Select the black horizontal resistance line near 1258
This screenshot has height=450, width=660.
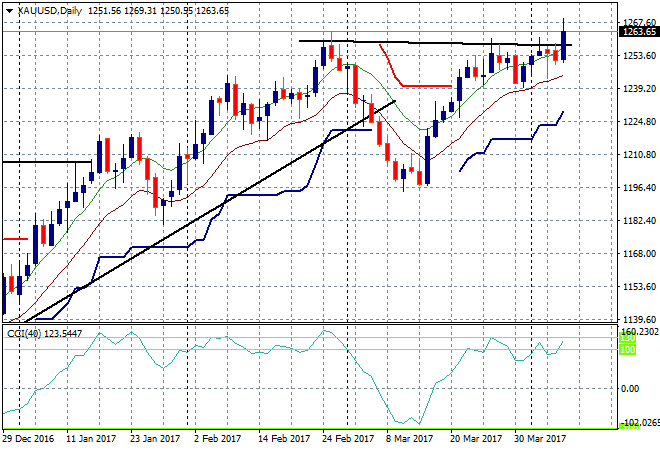coord(435,43)
